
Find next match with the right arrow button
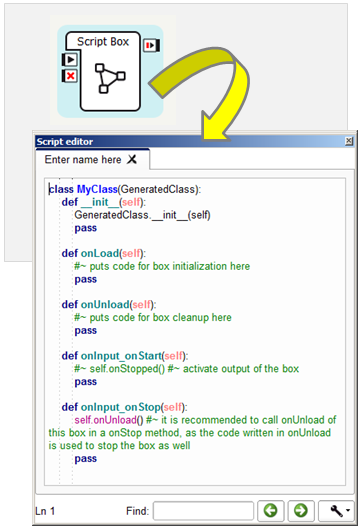(300, 510)
